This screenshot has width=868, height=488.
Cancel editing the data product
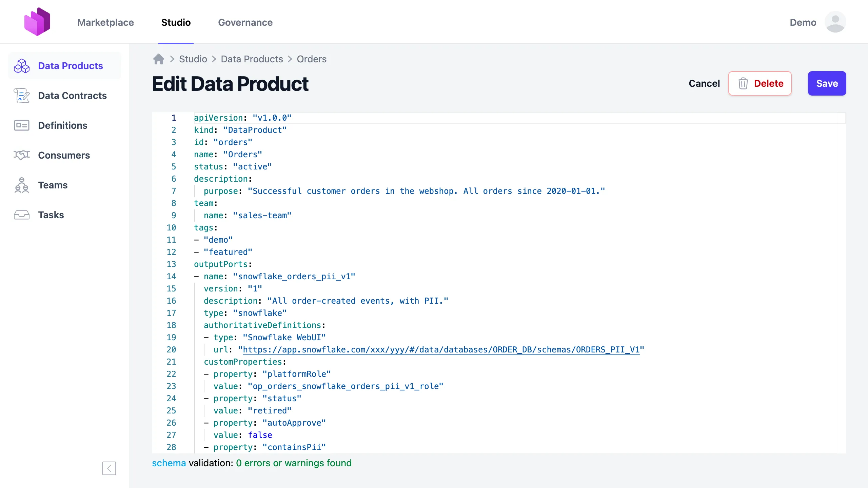[x=704, y=83]
